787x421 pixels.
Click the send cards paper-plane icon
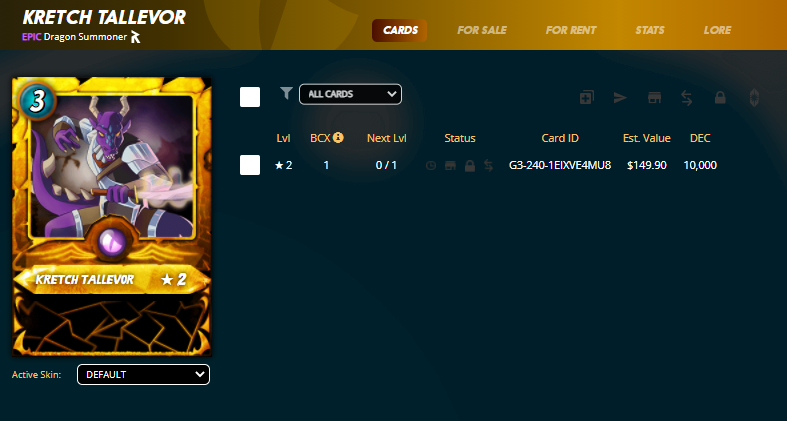[620, 97]
